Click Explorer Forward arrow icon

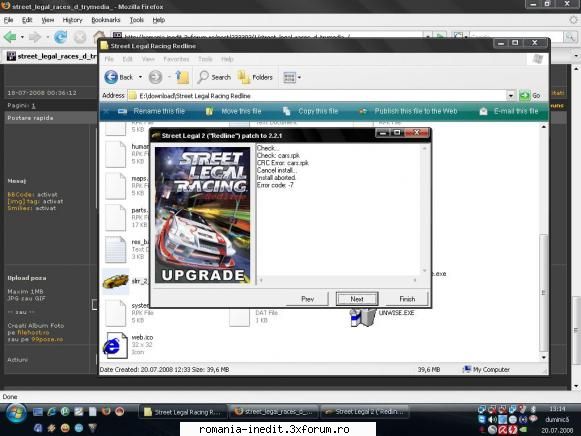point(156,77)
